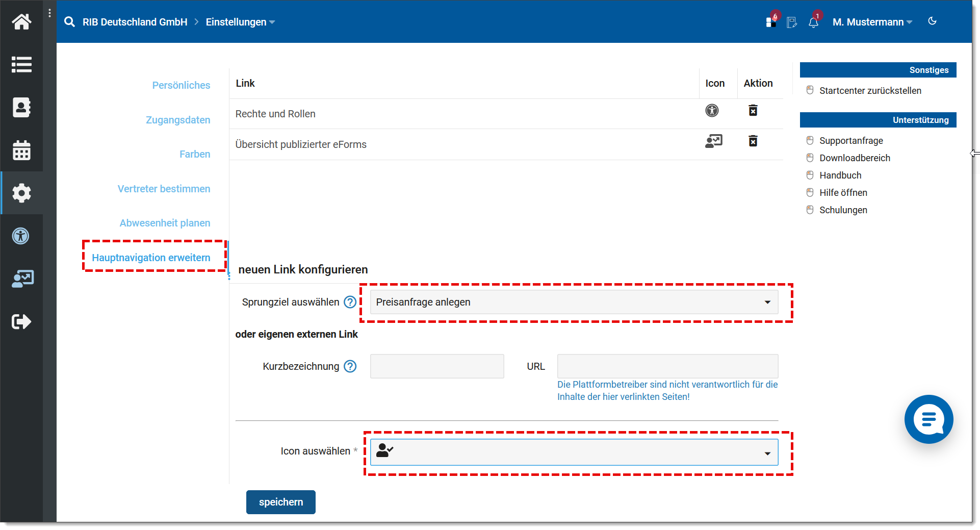This screenshot has width=980, height=530.
Task: Show help for Kurzbezeichnung field
Action: pos(350,366)
